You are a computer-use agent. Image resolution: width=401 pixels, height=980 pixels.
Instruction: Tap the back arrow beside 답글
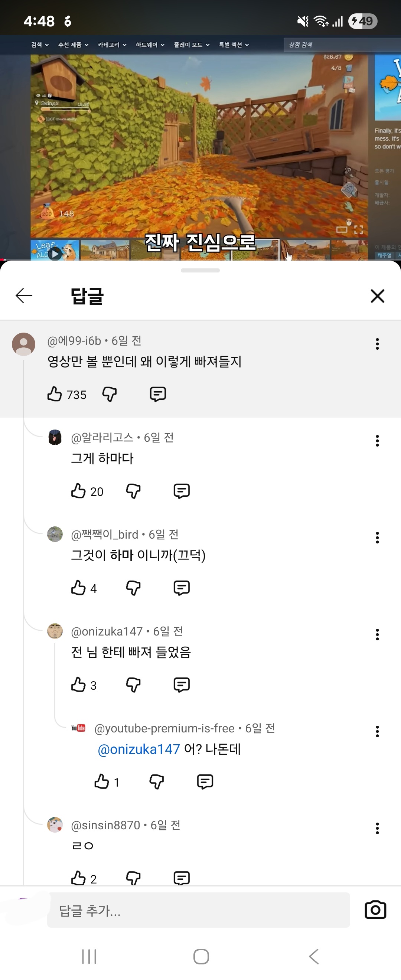click(x=24, y=295)
